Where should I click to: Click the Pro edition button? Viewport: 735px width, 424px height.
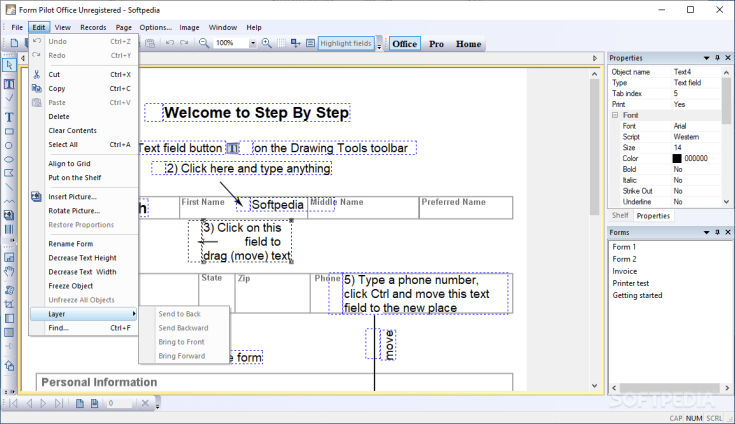pos(436,44)
